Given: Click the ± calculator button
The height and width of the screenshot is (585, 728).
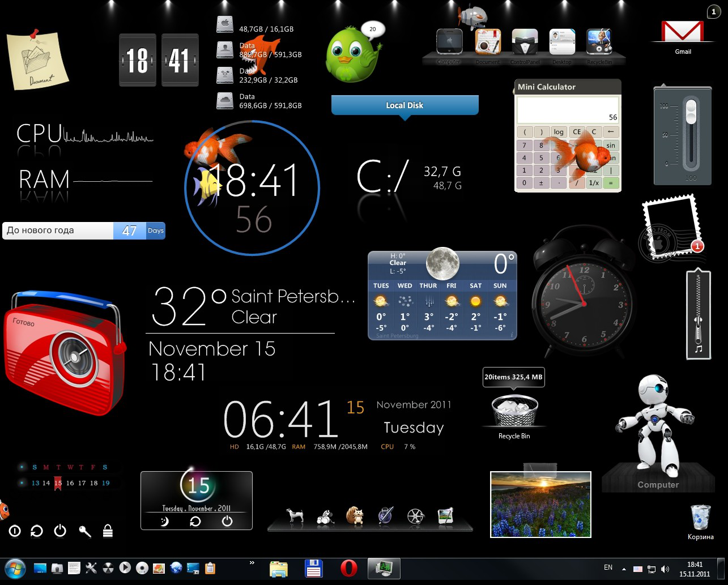Looking at the screenshot, I should coord(541,183).
